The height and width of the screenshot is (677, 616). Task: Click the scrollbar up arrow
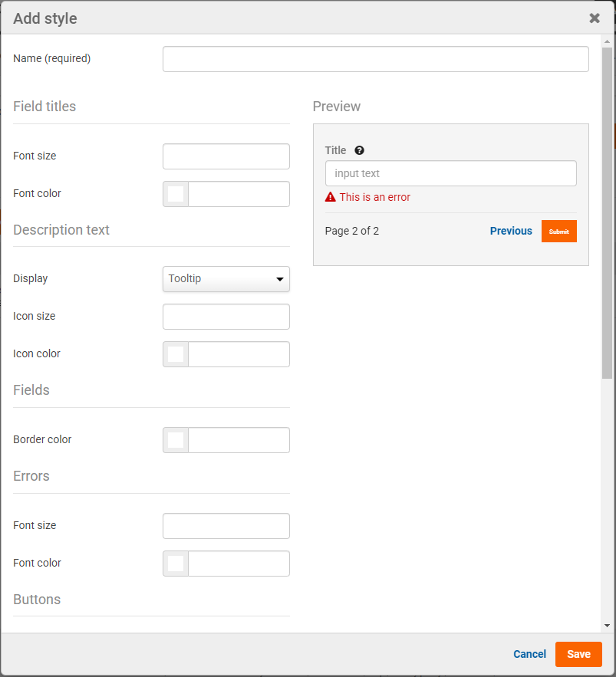pyautogui.click(x=607, y=41)
